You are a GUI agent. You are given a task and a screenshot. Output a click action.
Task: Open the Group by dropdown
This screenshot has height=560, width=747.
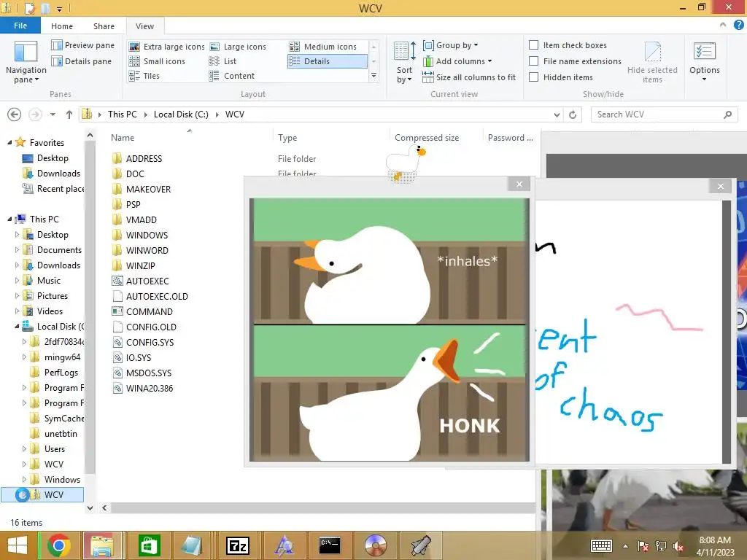pyautogui.click(x=450, y=45)
